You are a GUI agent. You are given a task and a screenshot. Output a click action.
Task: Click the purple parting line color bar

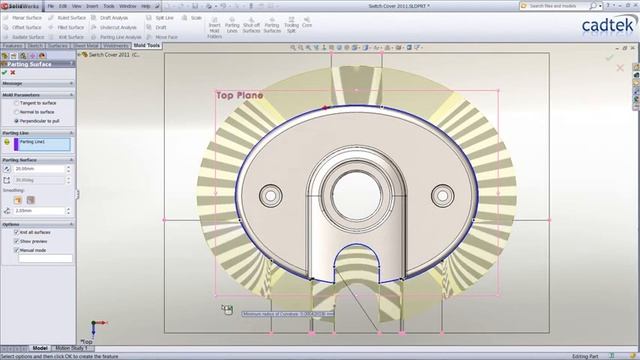(x=16, y=144)
